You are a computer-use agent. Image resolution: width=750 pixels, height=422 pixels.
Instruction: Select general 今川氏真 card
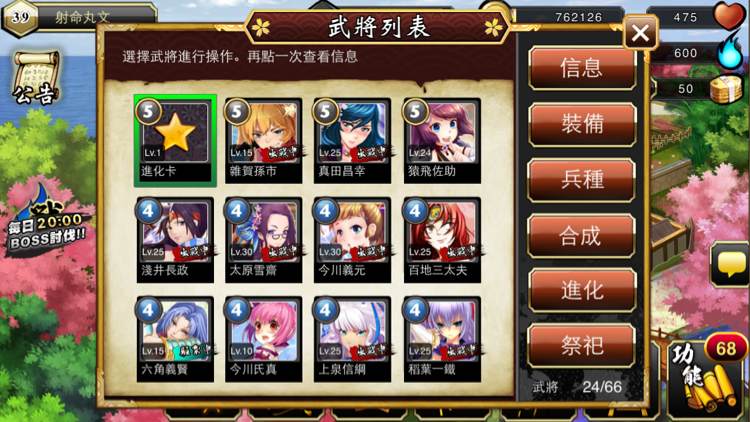[264, 339]
